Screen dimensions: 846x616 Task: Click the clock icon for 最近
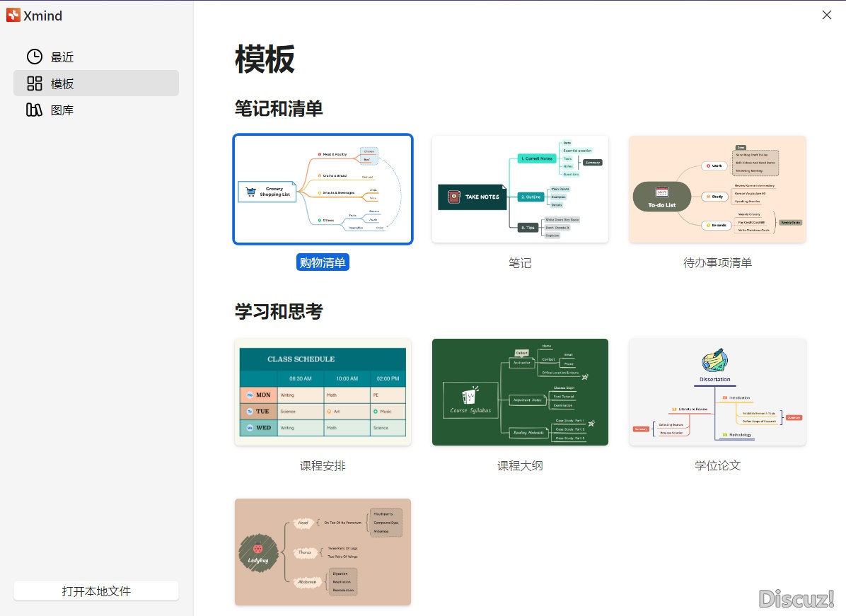tap(34, 56)
